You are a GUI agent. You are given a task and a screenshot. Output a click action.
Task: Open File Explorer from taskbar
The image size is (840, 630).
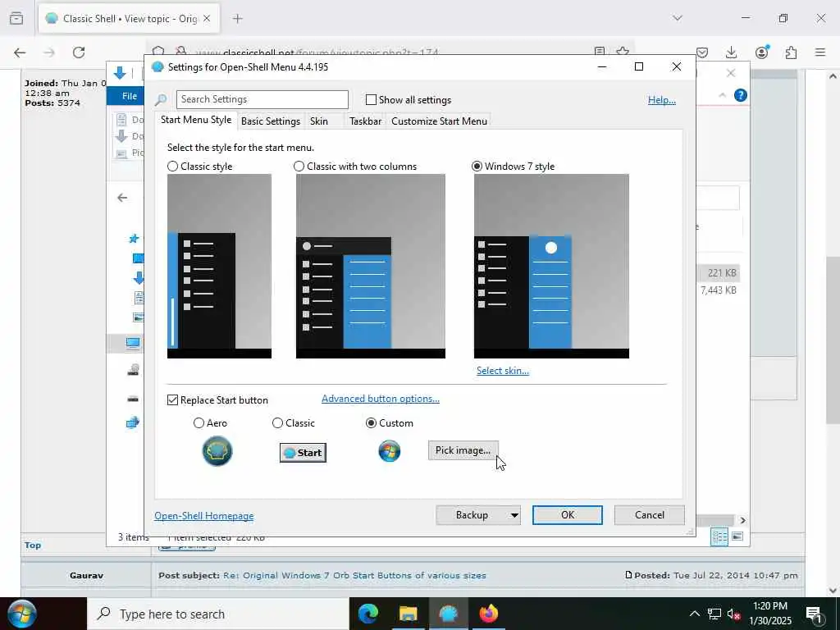point(409,614)
